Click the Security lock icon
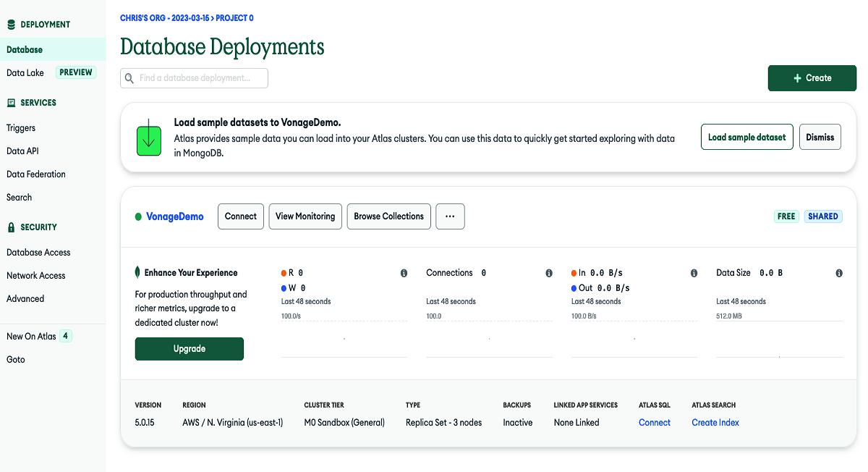 [11, 227]
